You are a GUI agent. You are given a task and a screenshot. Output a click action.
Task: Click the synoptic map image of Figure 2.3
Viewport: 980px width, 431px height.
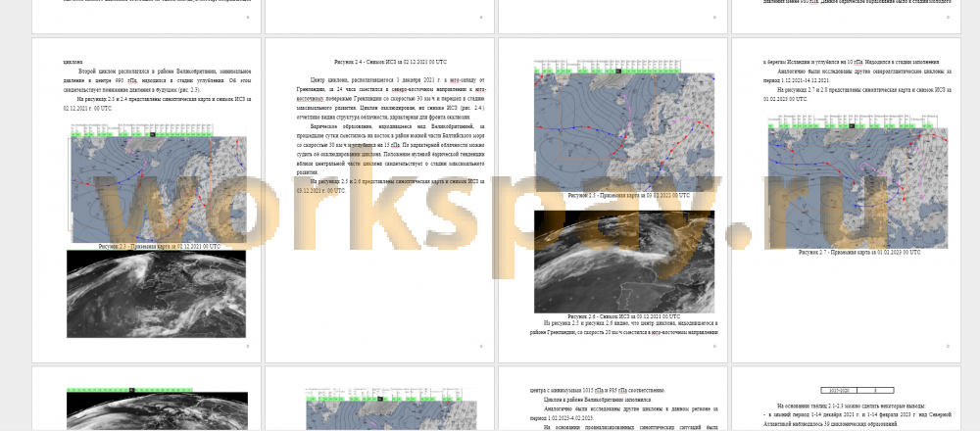pyautogui.click(x=158, y=182)
